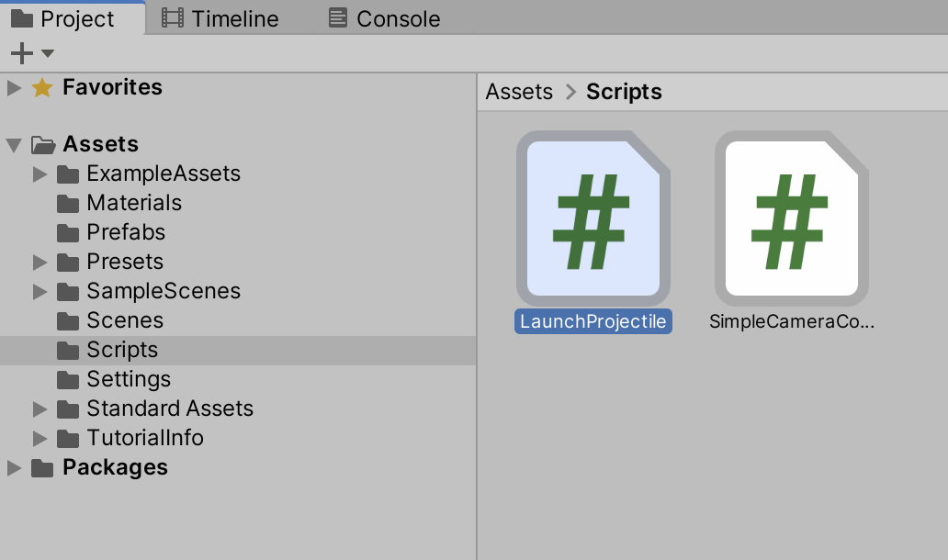This screenshot has width=948, height=560.
Task: Select the TutorialInfo folder row
Action: point(145,438)
